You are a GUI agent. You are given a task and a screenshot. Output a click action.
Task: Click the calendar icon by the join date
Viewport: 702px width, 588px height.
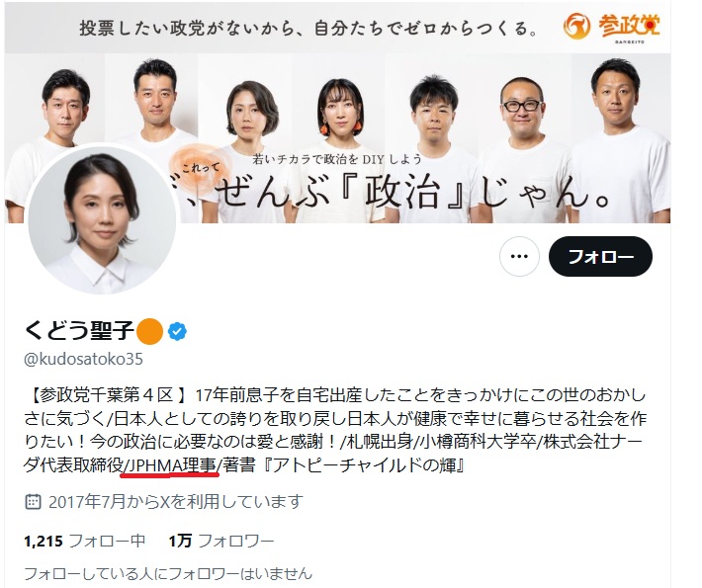[x=33, y=502]
